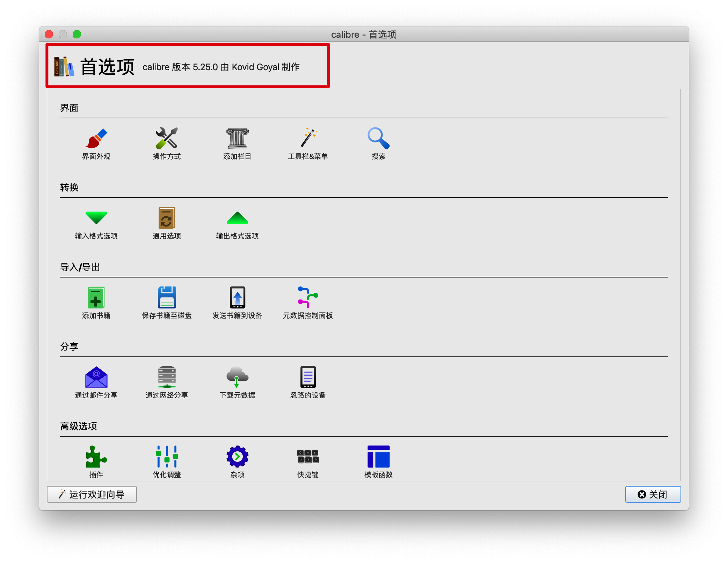This screenshot has width=728, height=562.
Task: Click the 高级选项 section heading
Action: click(x=79, y=426)
